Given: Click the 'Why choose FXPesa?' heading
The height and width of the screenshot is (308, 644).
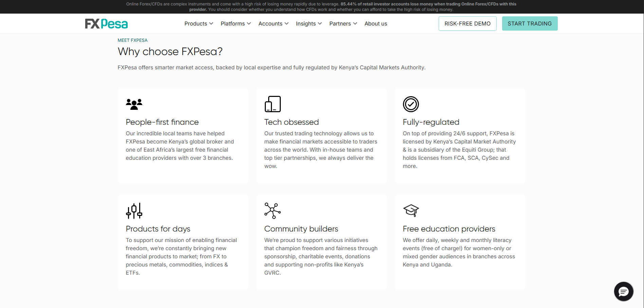Looking at the screenshot, I should (170, 51).
